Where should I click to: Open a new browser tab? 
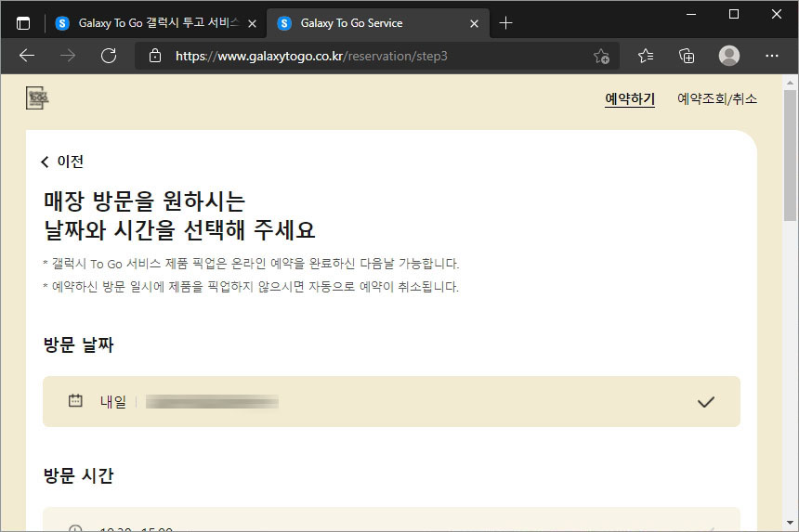click(x=505, y=23)
